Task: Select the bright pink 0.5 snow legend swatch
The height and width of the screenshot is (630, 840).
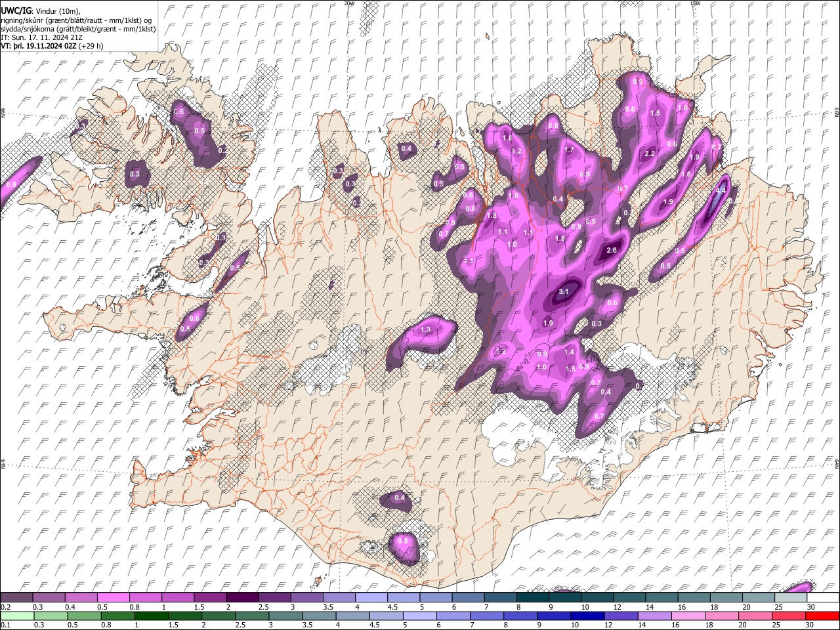Action: tap(113, 598)
